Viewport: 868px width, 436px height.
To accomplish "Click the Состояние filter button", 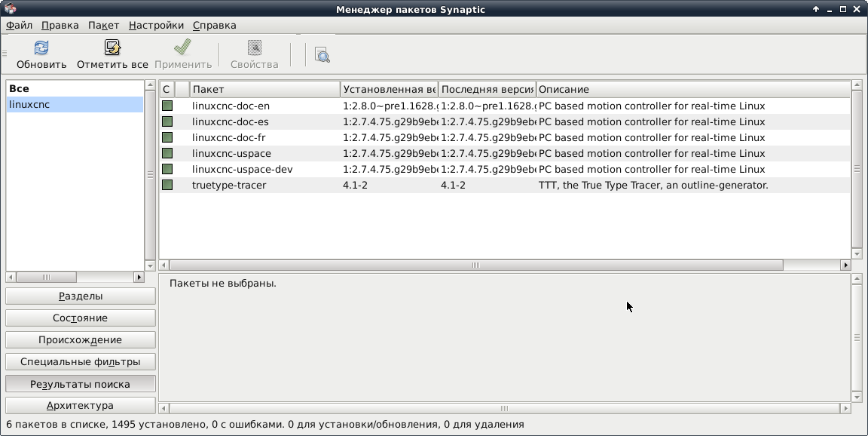I will [x=81, y=318].
